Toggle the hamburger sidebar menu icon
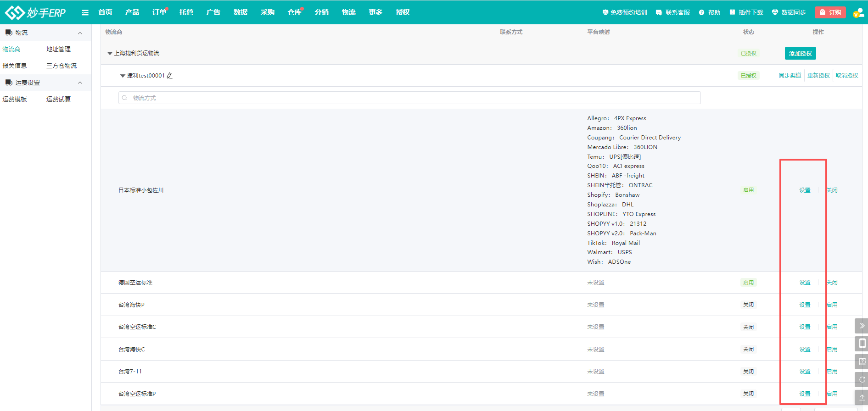The width and height of the screenshot is (868, 411). tap(85, 12)
